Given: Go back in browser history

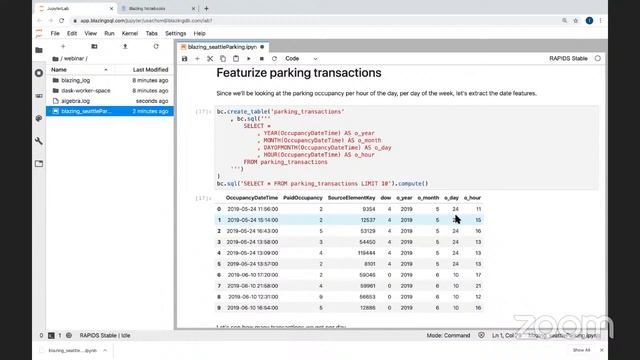Looking at the screenshot, I should tap(39, 20).
